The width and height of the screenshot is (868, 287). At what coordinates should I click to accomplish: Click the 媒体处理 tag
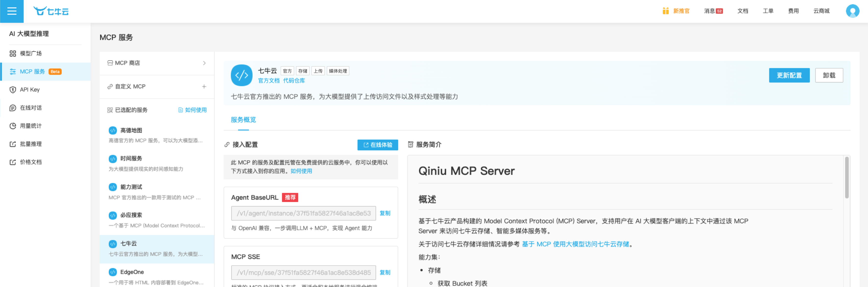(338, 71)
